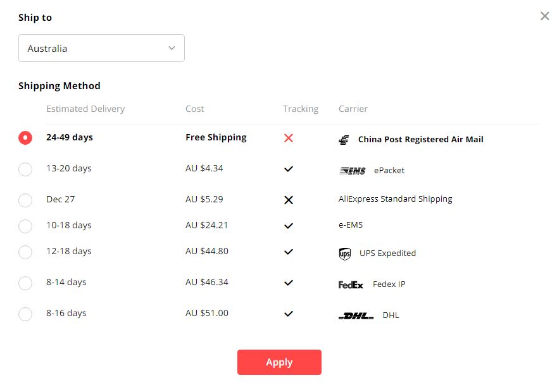Click the UPS shield logo
This screenshot has height=392, width=557.
click(344, 254)
